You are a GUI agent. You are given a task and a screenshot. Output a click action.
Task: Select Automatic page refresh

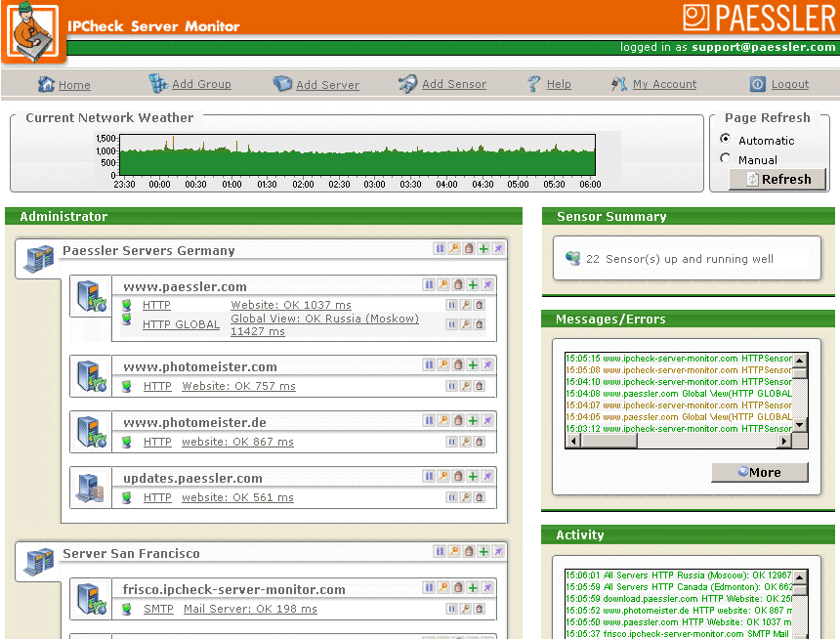tap(726, 139)
